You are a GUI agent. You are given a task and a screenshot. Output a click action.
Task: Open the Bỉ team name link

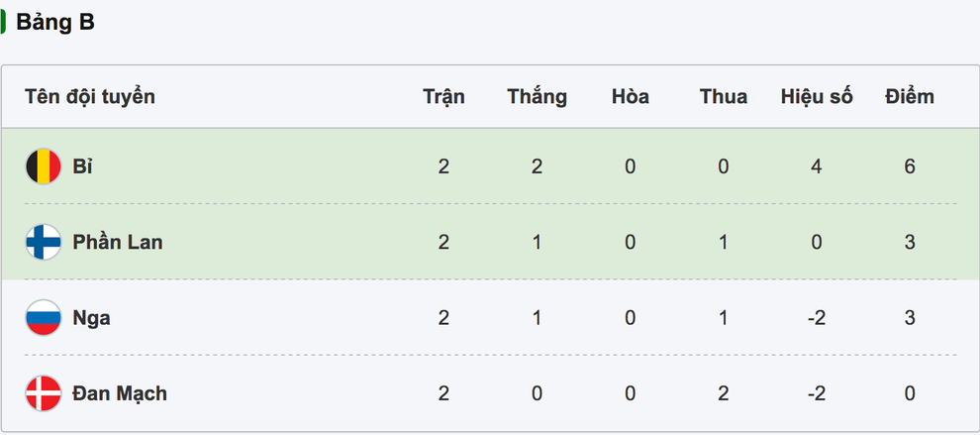pyautogui.click(x=82, y=166)
